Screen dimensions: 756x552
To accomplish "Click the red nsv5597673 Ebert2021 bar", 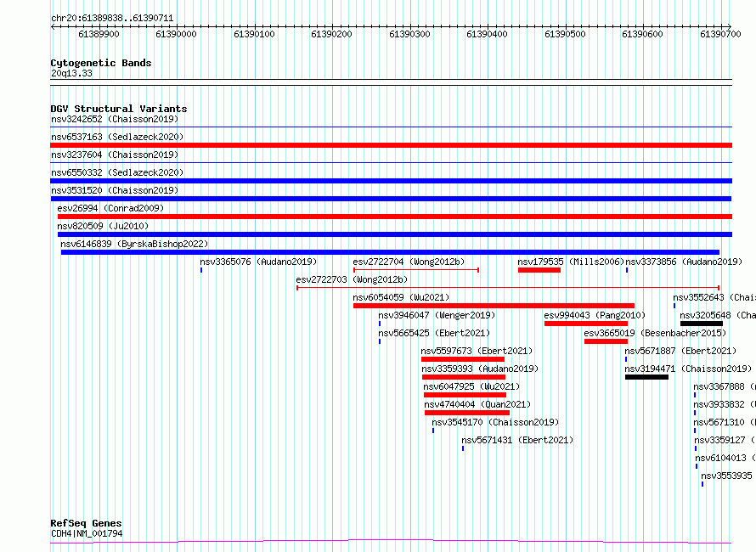I will pyautogui.click(x=463, y=359).
